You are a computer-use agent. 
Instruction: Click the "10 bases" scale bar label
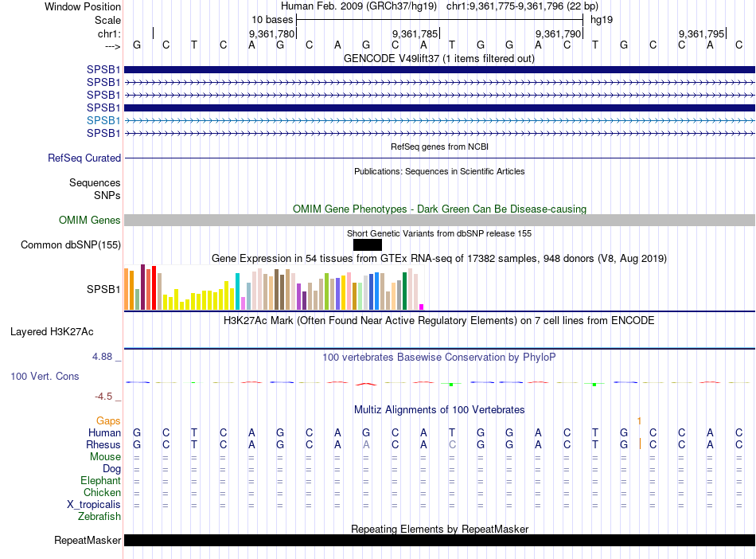[x=272, y=20]
